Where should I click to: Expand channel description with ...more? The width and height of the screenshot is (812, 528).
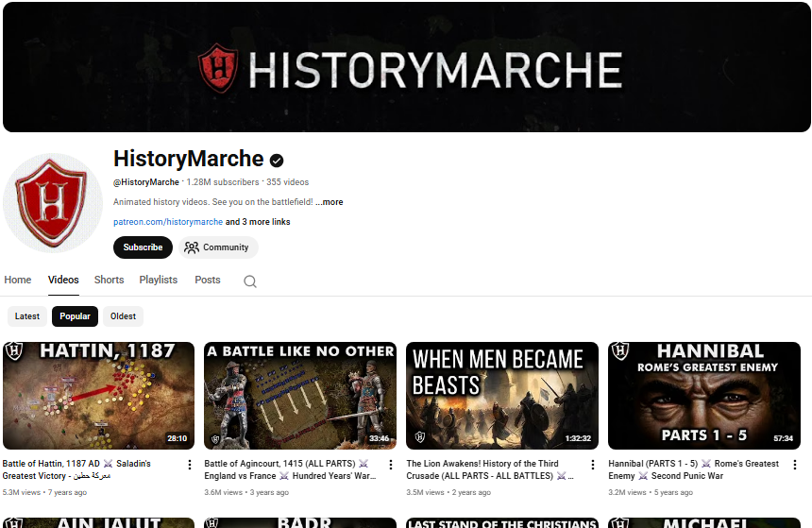pos(330,202)
